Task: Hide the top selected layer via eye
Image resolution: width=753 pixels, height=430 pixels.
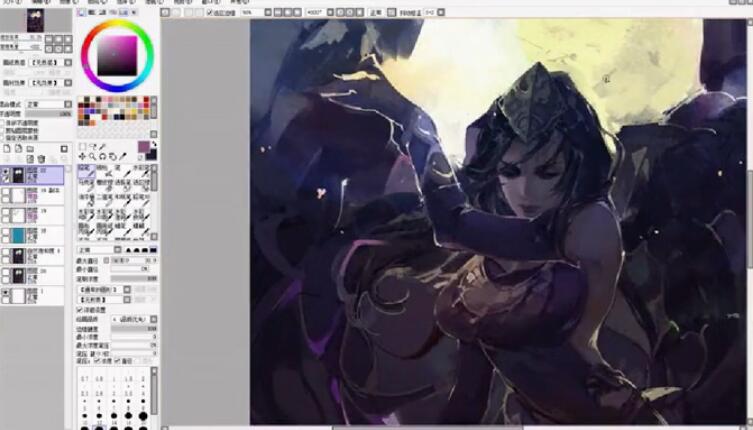Action: coord(5,171)
